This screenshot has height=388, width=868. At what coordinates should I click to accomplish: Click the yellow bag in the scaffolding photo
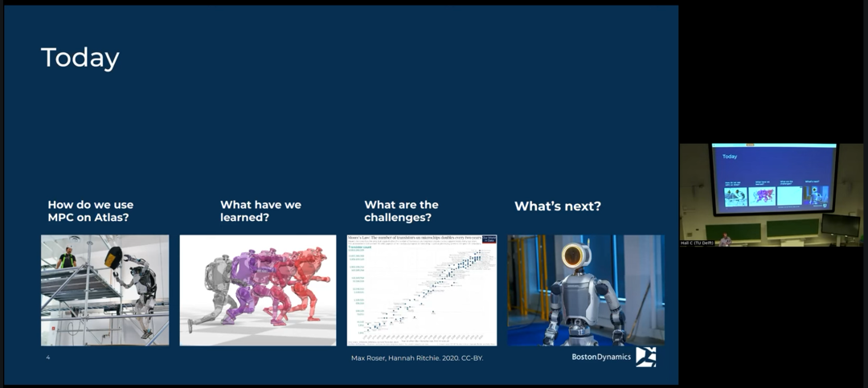pos(113,258)
